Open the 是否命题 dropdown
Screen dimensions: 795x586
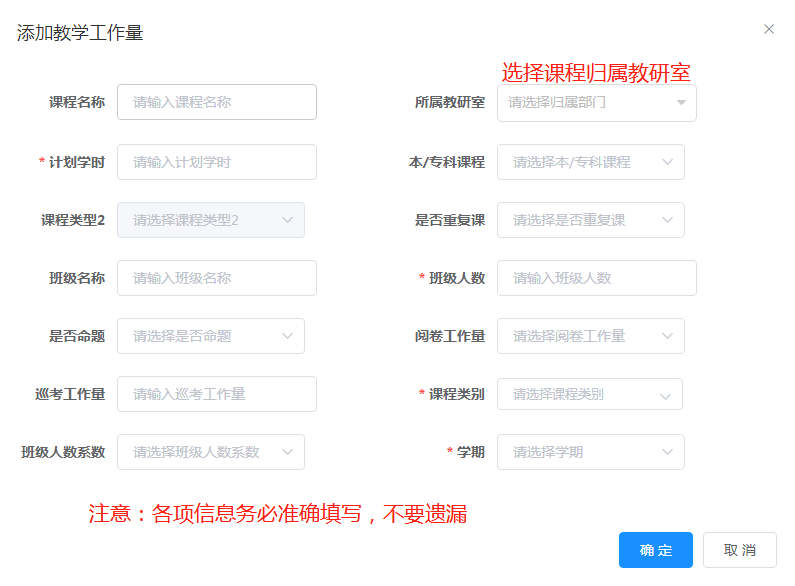pos(211,336)
